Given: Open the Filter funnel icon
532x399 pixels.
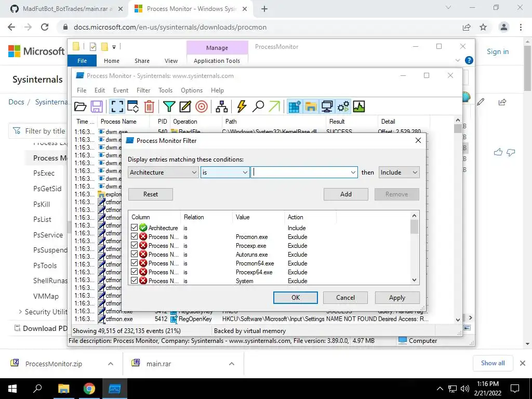Looking at the screenshot, I should coord(169,107).
